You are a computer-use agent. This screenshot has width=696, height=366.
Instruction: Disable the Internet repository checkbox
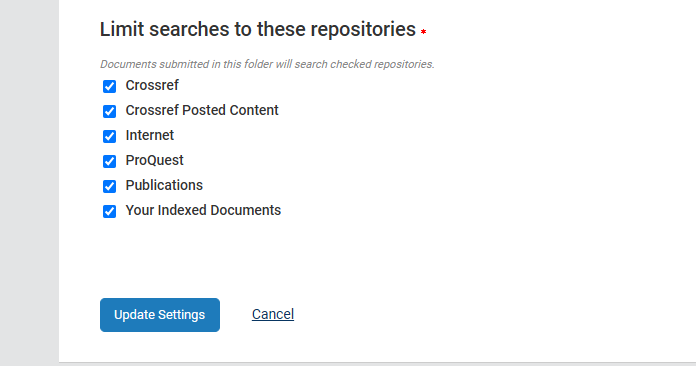pyautogui.click(x=109, y=136)
